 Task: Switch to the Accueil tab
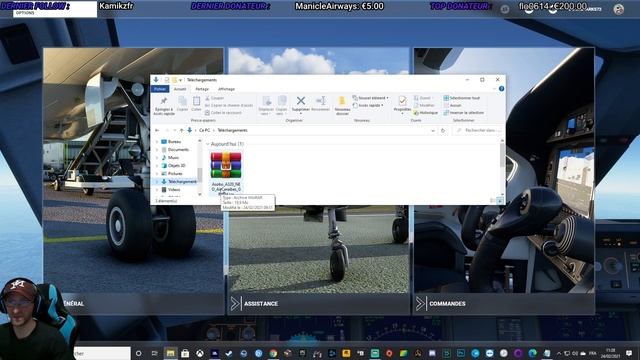tap(180, 89)
